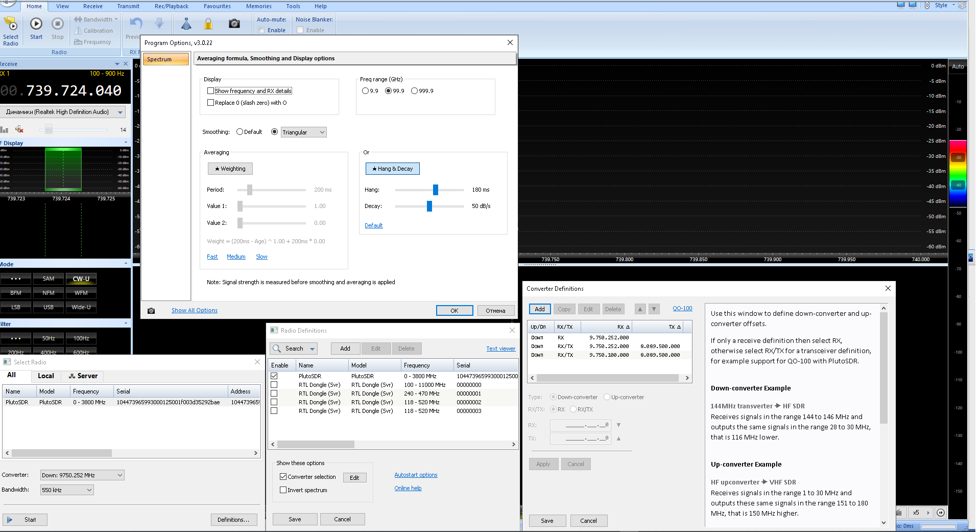980x532 pixels.
Task: Click the yellow padlock lock icon
Action: tap(208, 24)
